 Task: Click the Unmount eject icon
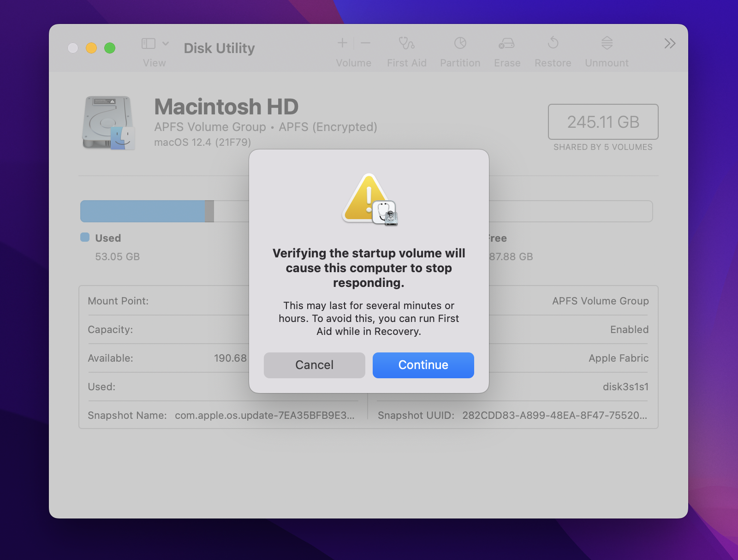[607, 43]
